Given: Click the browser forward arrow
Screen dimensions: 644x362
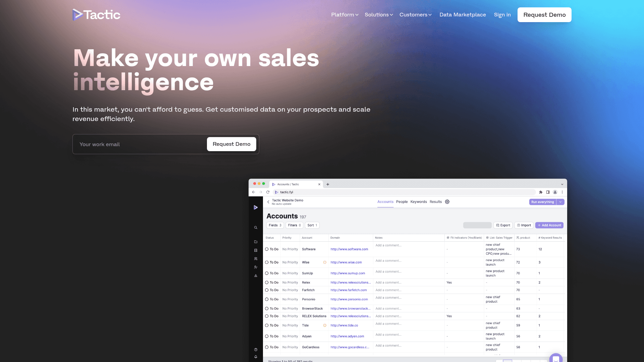Looking at the screenshot, I should 261,192.
